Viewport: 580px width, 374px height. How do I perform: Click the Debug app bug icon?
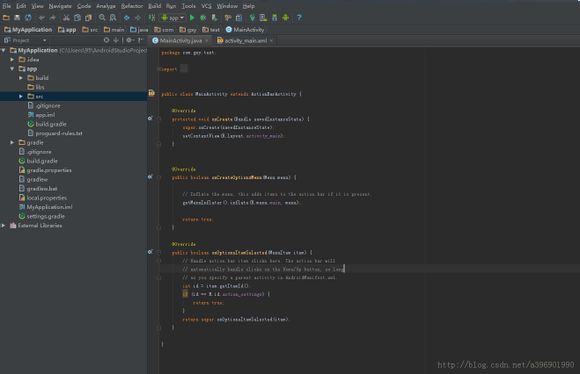tap(203, 17)
